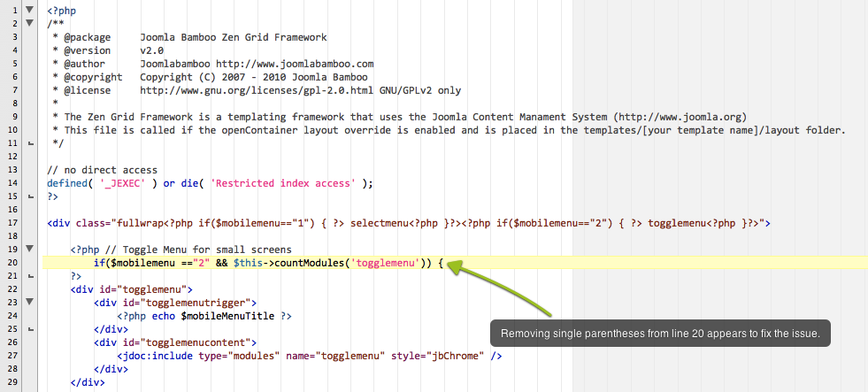The width and height of the screenshot is (868, 392).
Task: Select line number 17 in the gutter
Action: (14, 223)
